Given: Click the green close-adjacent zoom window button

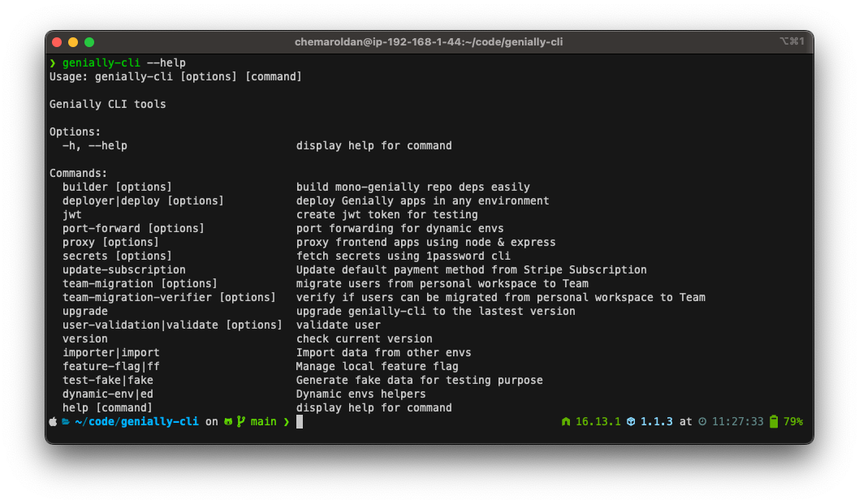Looking at the screenshot, I should tap(89, 42).
